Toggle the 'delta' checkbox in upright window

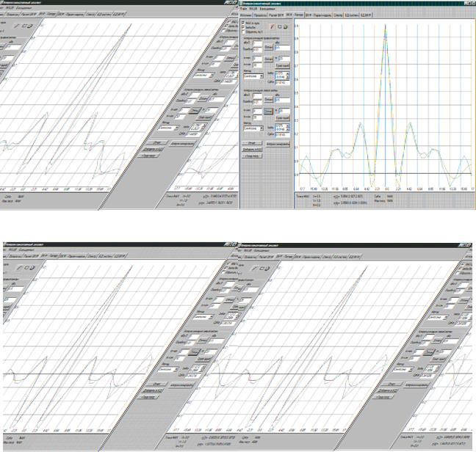[243, 27]
